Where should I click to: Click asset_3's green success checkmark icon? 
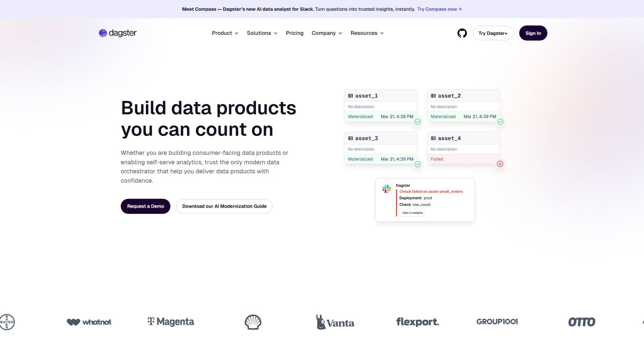(x=418, y=164)
